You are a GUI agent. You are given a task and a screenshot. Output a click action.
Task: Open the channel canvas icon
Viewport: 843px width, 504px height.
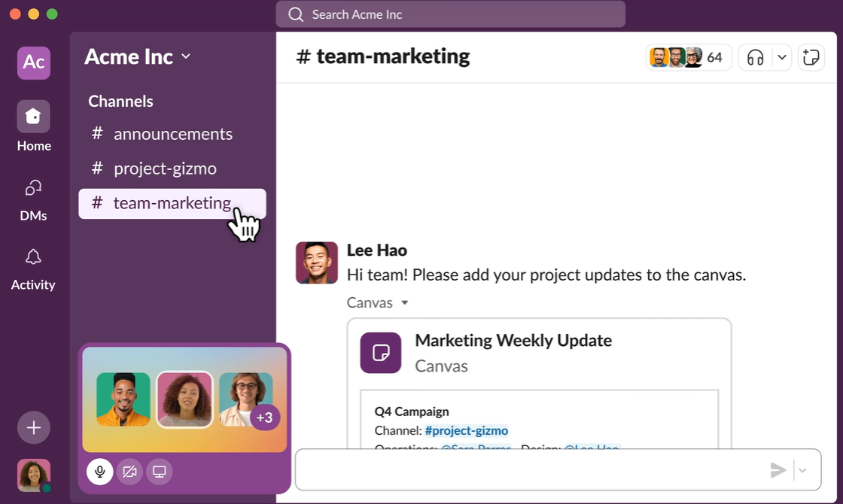(811, 57)
